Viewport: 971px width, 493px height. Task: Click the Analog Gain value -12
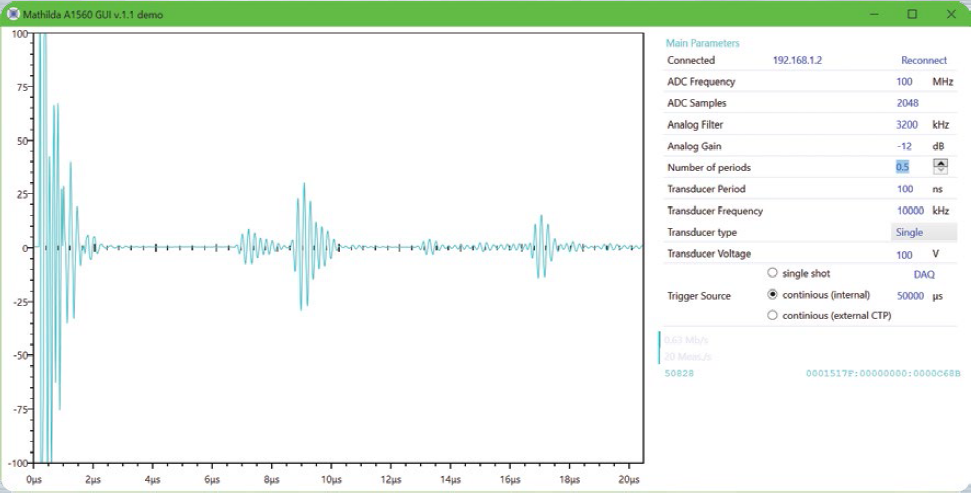(905, 146)
